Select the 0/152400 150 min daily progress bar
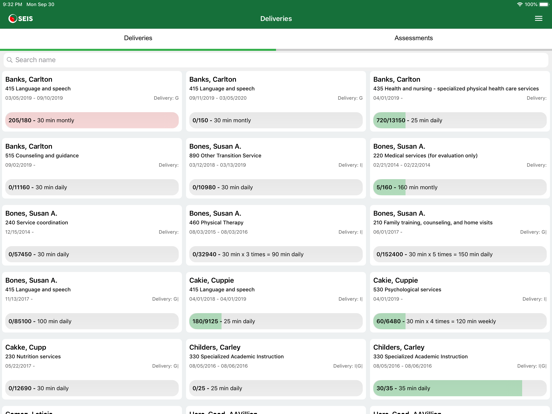This screenshot has height=414, width=552. click(x=460, y=254)
